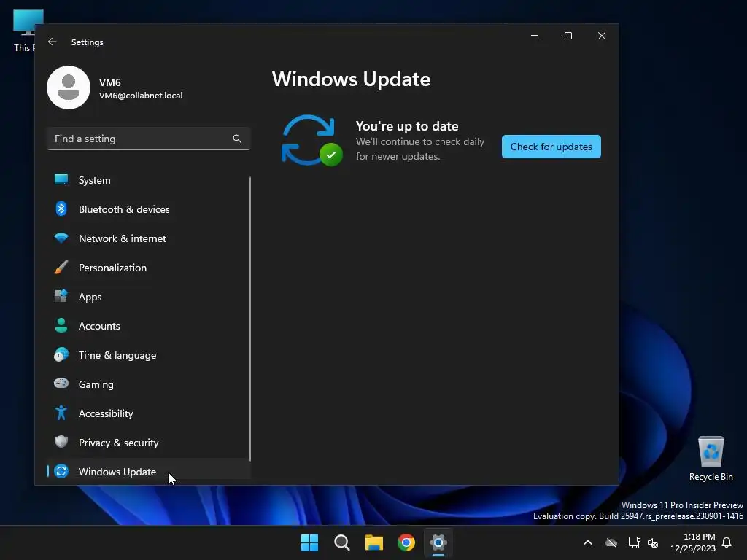
Task: Click the OneDrive cloud tray icon
Action: pos(611,542)
